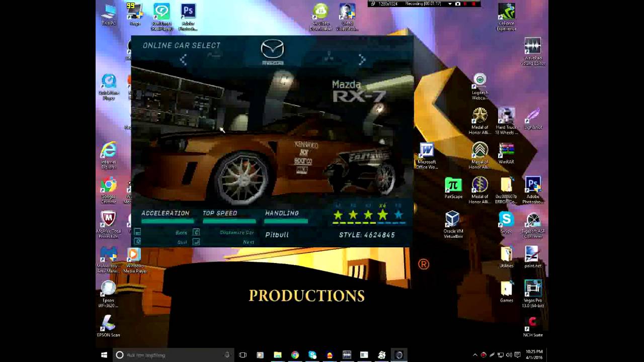Open the 0xc00007b ERROR folder
Viewport: 644px width, 362px height.
pos(506,191)
